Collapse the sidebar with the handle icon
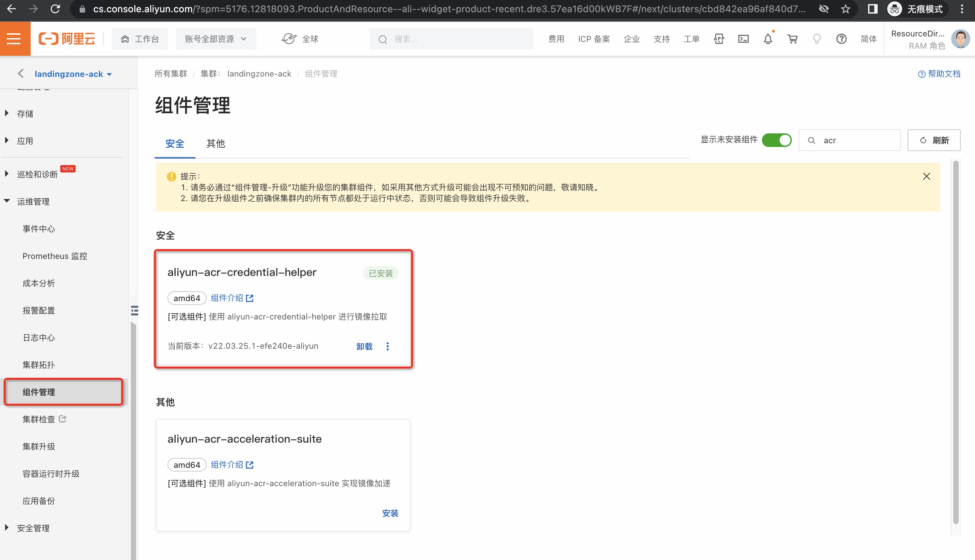Image resolution: width=975 pixels, height=560 pixels. (134, 310)
